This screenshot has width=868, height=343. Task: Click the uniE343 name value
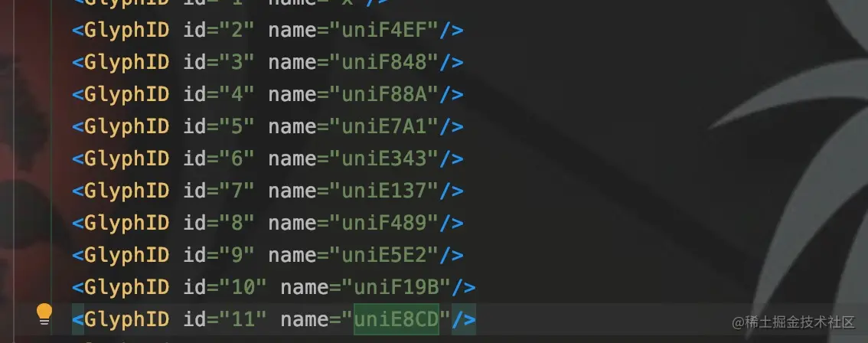pos(384,158)
